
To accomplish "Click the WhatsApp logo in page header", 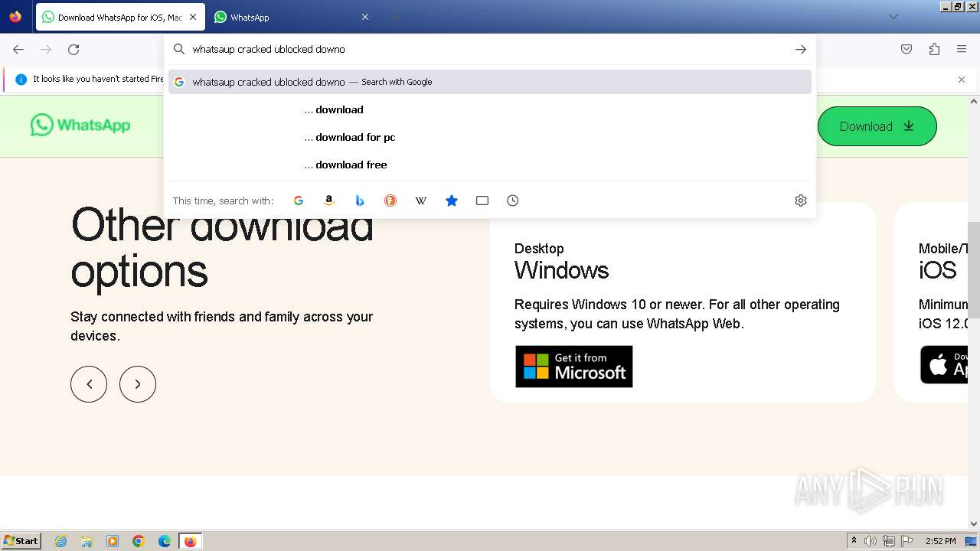I will (80, 125).
